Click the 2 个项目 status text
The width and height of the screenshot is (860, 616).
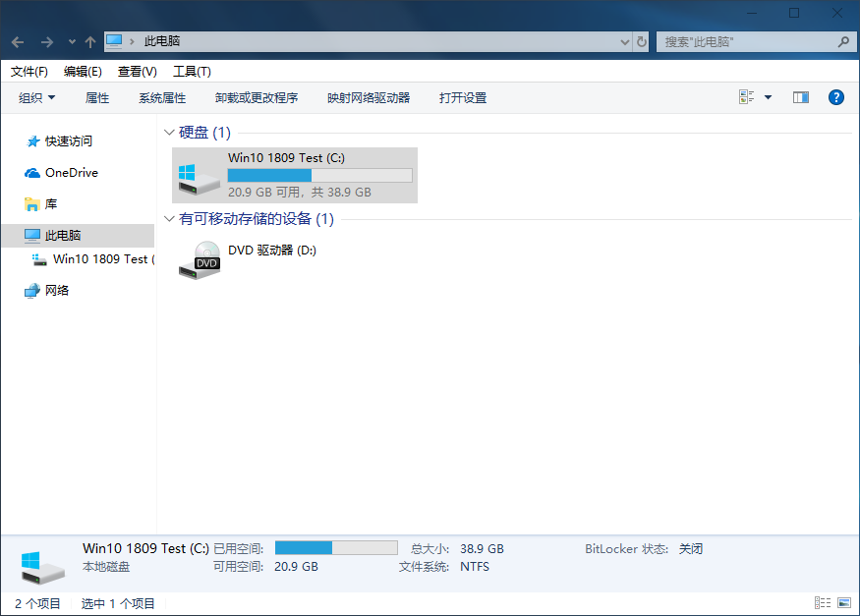(37, 604)
